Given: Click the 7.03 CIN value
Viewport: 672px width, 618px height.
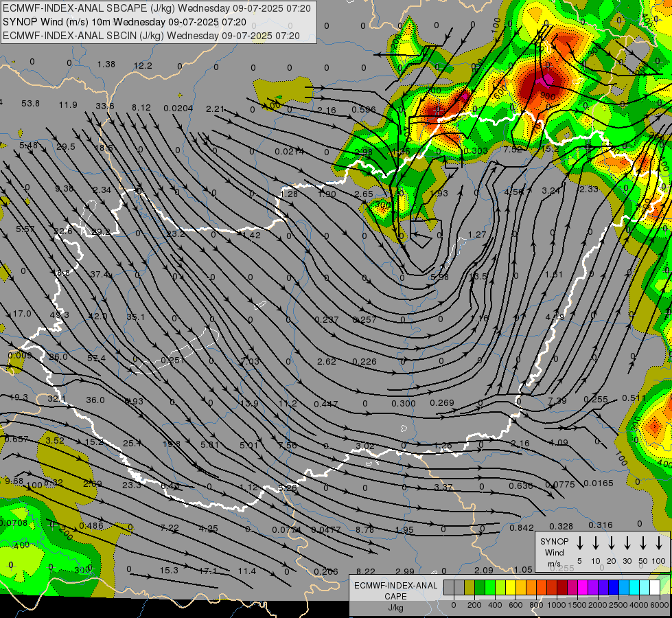Looking at the screenshot, I should (250, 362).
